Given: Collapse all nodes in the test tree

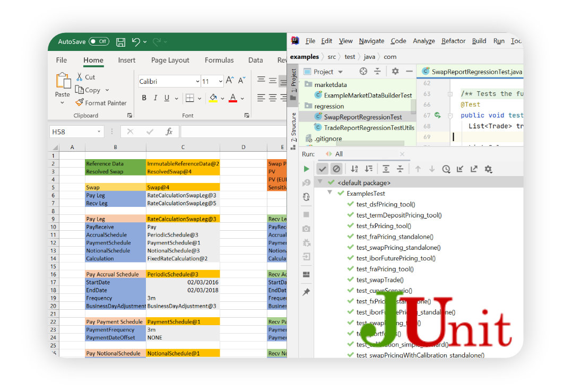Looking at the screenshot, I should tap(400, 169).
